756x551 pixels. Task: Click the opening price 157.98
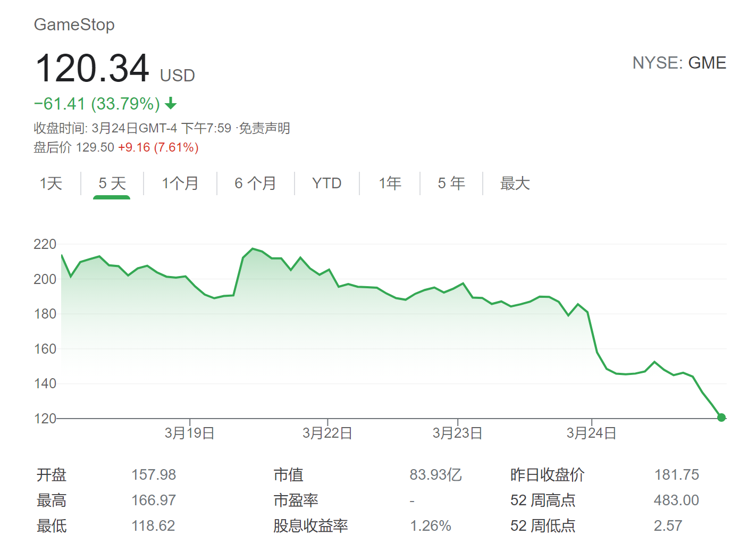pyautogui.click(x=154, y=474)
